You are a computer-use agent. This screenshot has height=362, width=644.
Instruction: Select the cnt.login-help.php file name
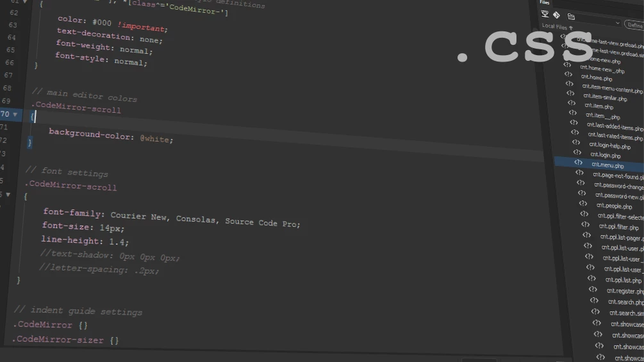tap(610, 145)
